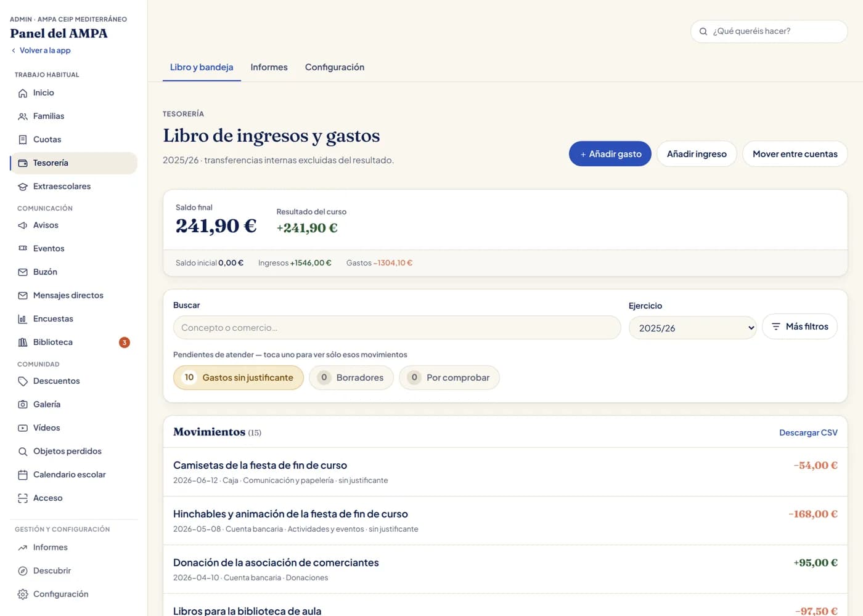Image resolution: width=863 pixels, height=616 pixels.
Task: Switch to the Informes tab
Action: [269, 67]
